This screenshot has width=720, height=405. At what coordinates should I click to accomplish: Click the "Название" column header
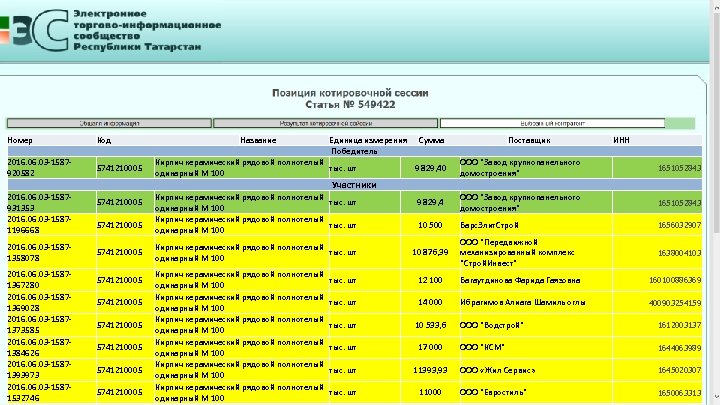(258, 140)
